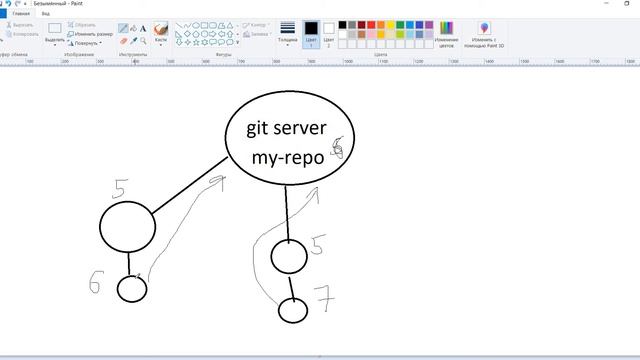Click Copy (Копировать) button

click(22, 34)
